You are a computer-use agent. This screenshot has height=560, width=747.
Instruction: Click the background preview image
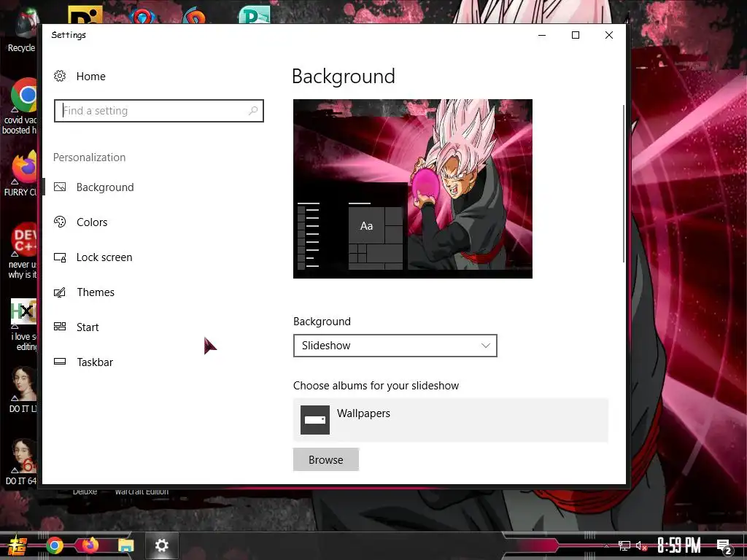click(413, 189)
